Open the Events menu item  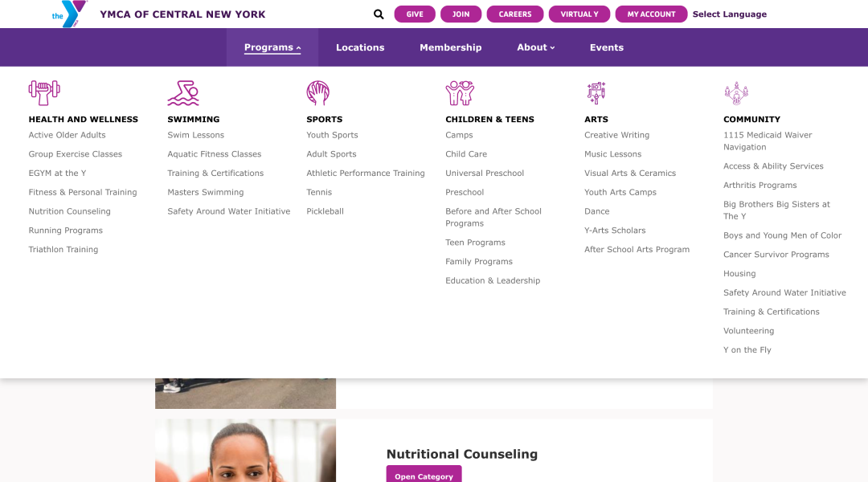(x=606, y=47)
